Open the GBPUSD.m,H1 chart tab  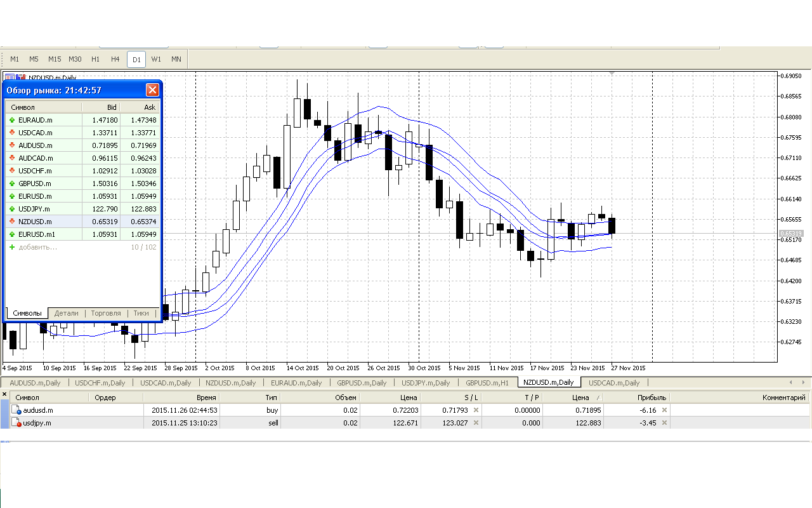pyautogui.click(x=487, y=383)
